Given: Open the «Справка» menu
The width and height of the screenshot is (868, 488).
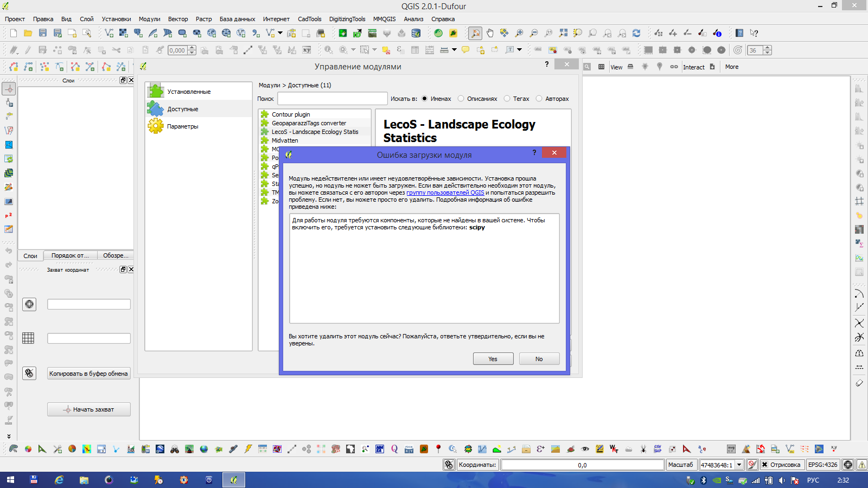Looking at the screenshot, I should (x=443, y=19).
